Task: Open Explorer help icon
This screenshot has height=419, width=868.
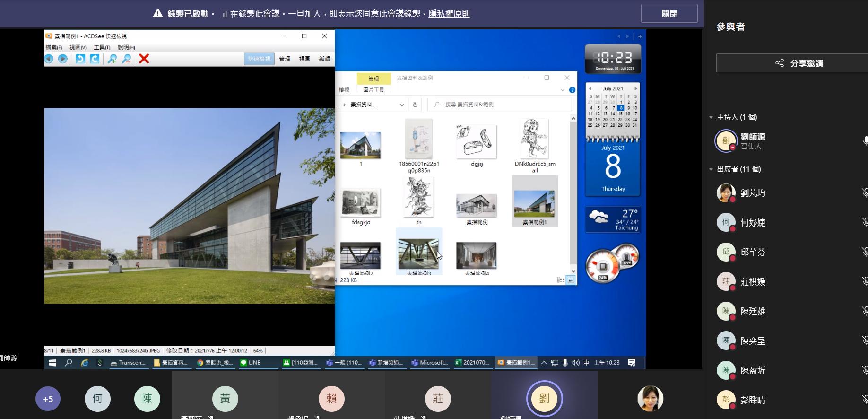Action: (x=572, y=90)
